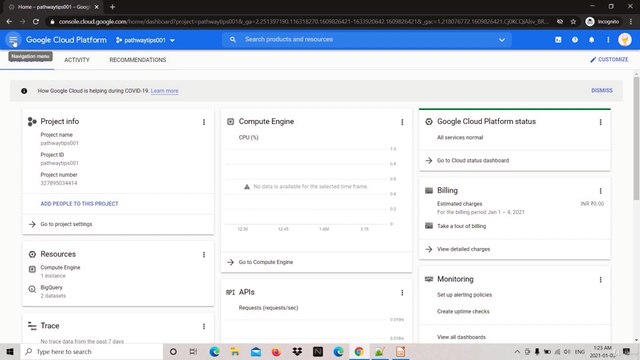Go to Compute Engine link
This screenshot has height=360, width=640.
click(x=266, y=262)
